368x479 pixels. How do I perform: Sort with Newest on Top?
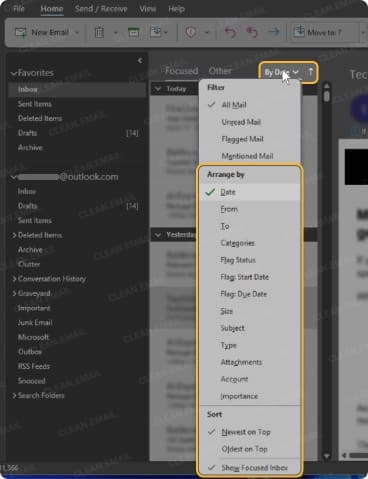coord(249,432)
